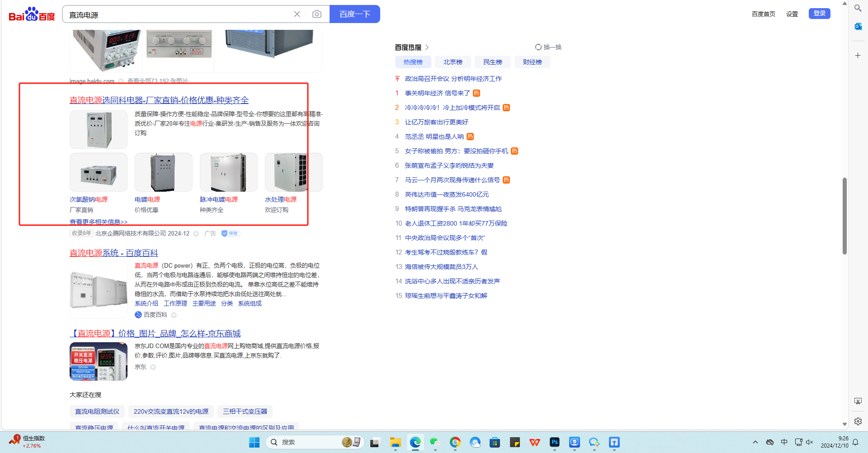Add a sidebar app with the plus icon
The width and height of the screenshot is (868, 453).
coord(858,55)
